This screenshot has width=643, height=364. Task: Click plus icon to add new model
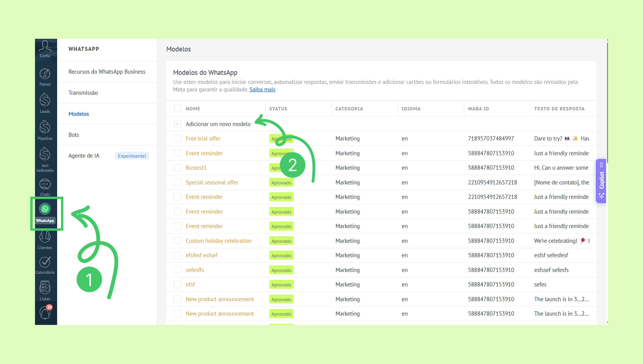click(177, 124)
